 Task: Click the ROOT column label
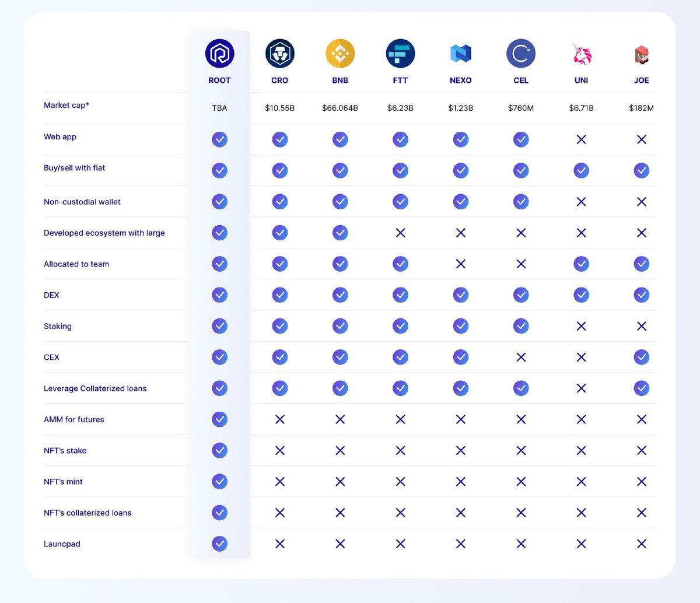click(219, 80)
